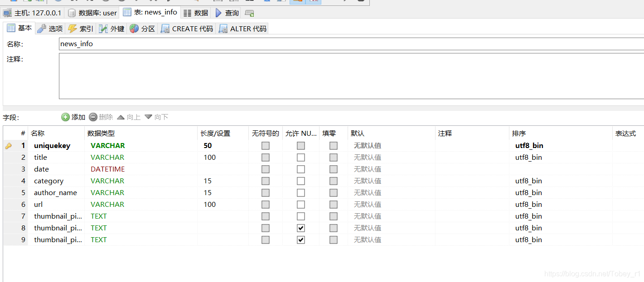Open the 查询 tab

pyautogui.click(x=227, y=13)
